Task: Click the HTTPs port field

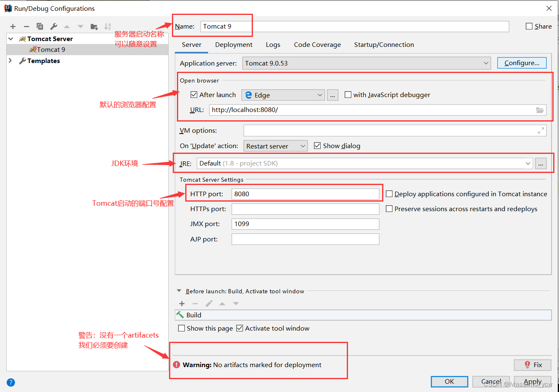Action: [305, 209]
